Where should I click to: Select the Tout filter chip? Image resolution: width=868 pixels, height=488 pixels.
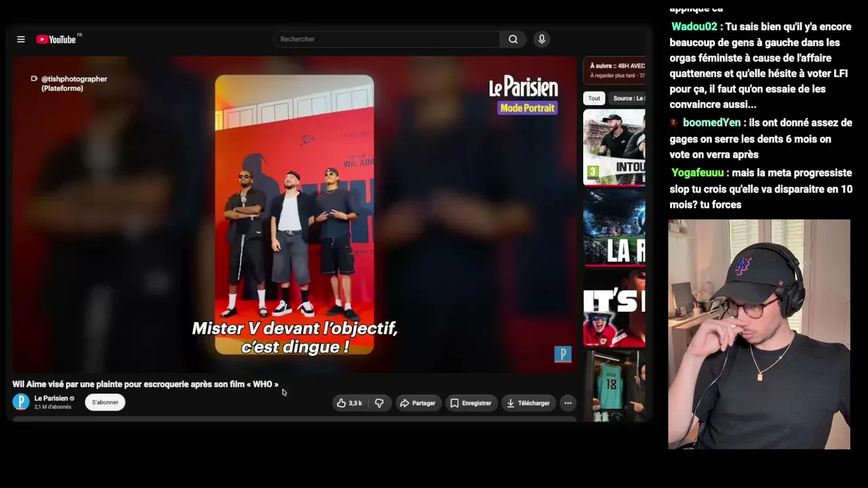click(594, 98)
